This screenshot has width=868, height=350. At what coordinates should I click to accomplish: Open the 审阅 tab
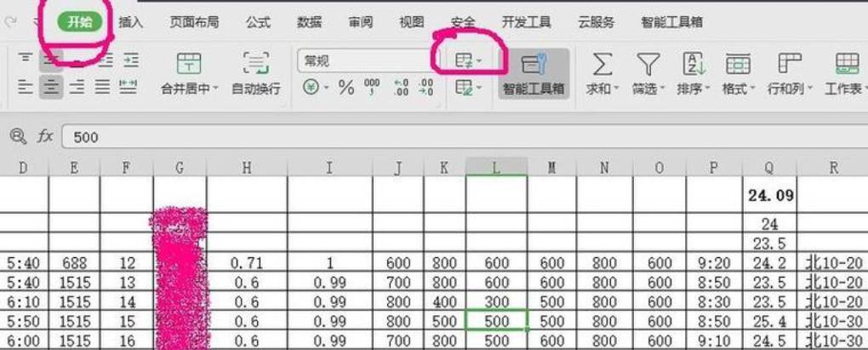click(360, 22)
